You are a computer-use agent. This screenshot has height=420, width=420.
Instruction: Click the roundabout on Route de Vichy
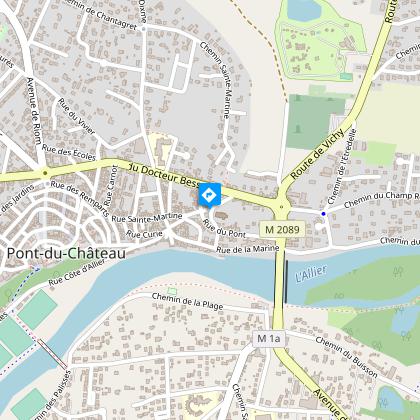[281, 207]
